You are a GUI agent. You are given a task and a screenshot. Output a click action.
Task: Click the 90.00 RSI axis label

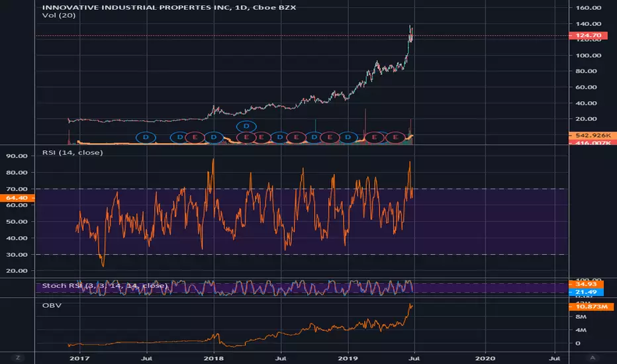click(x=17, y=156)
